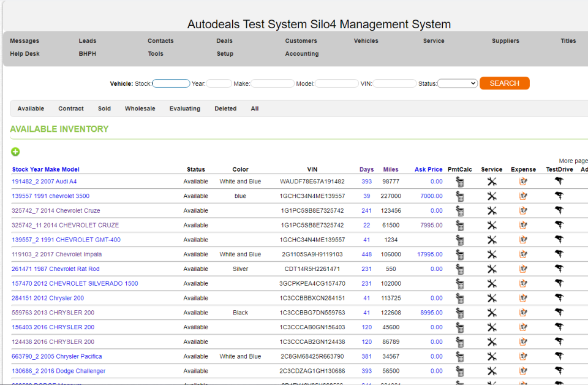Screen dimensions: 588x385
Task: Open the Service menu in navigation bar
Action: coord(434,41)
